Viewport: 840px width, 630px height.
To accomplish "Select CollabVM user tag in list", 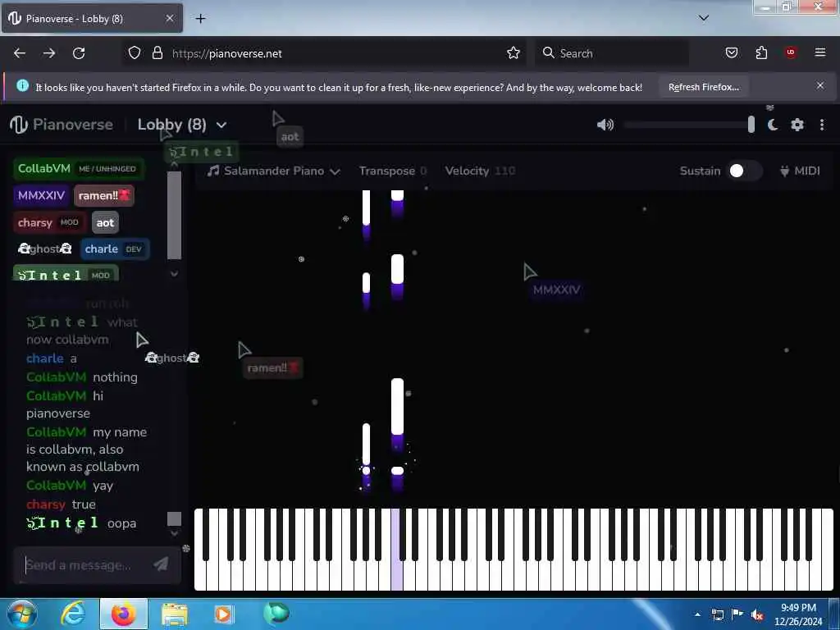I will (x=78, y=169).
